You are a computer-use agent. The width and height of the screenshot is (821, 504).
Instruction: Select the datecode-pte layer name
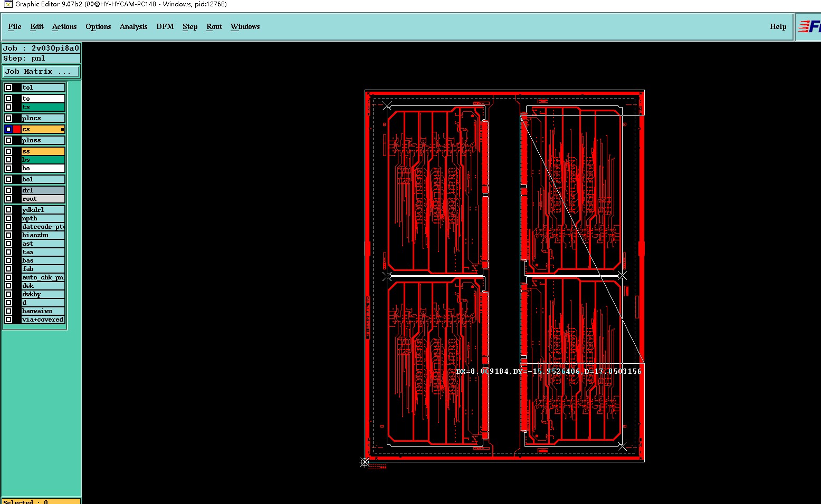click(x=43, y=227)
